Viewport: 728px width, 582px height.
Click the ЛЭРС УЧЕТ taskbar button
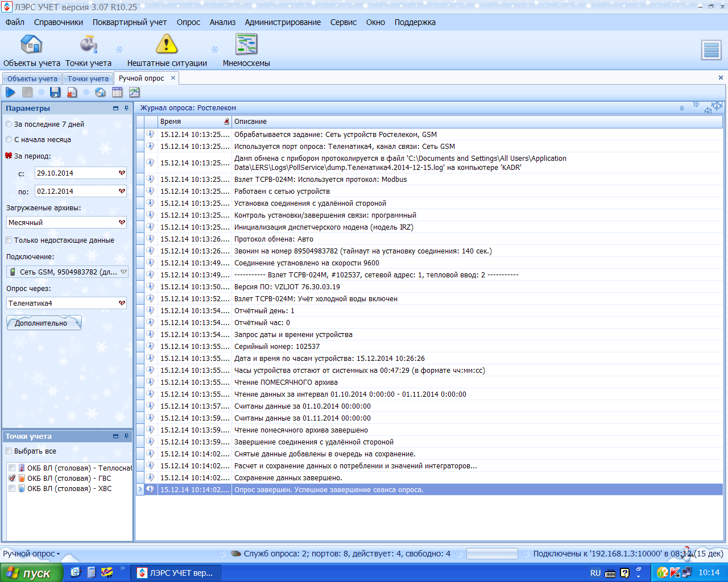[x=176, y=573]
